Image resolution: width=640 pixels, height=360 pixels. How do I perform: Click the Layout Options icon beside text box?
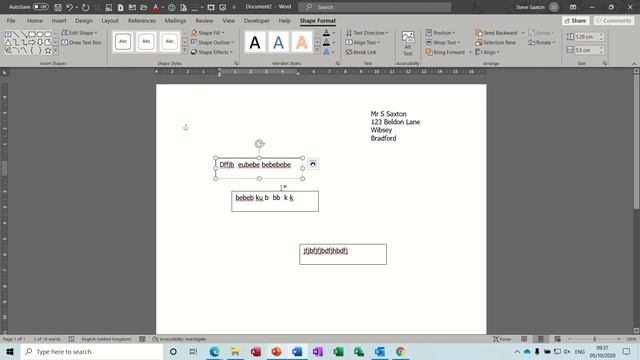click(313, 164)
